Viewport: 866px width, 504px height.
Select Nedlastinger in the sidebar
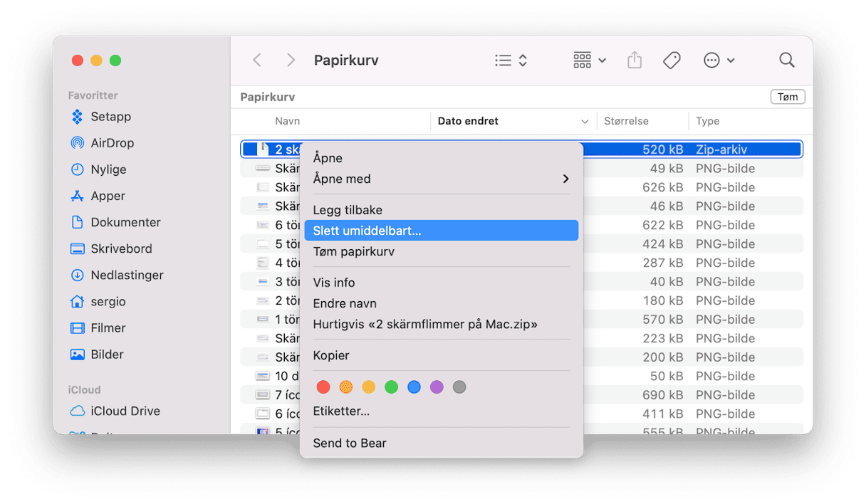(x=127, y=275)
